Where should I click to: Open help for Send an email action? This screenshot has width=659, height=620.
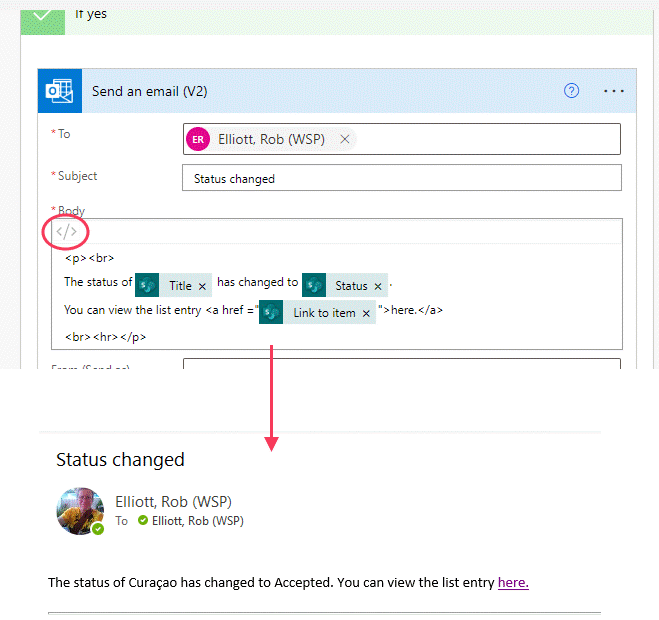(571, 91)
